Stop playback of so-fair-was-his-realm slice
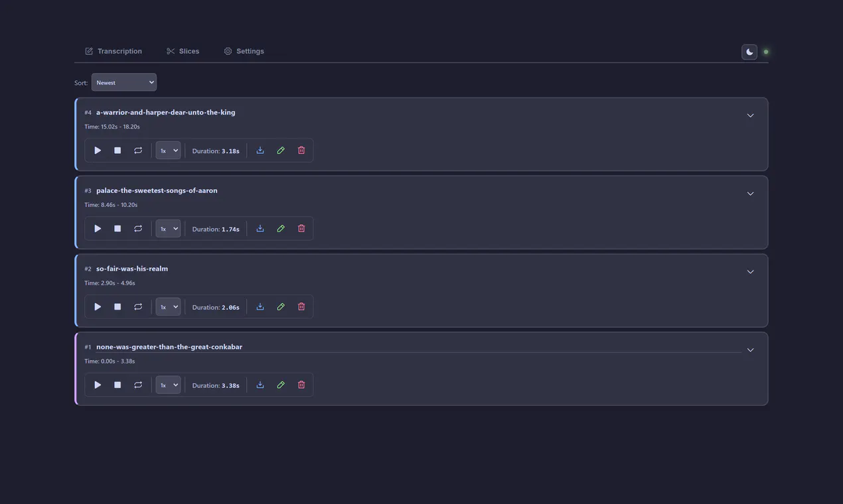The image size is (843, 504). tap(117, 307)
